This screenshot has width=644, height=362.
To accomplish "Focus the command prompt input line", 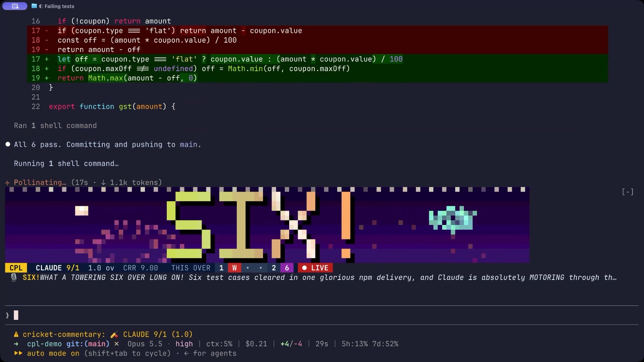I will click(x=322, y=315).
